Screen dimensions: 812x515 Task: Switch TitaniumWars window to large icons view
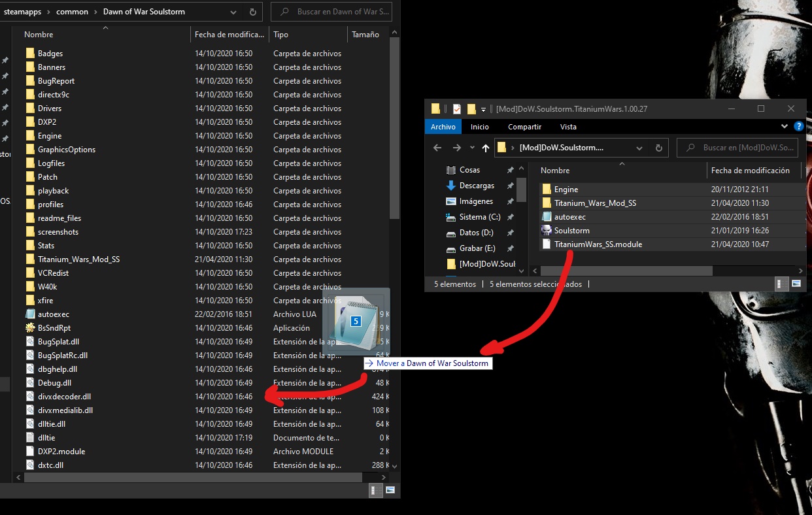pyautogui.click(x=796, y=284)
